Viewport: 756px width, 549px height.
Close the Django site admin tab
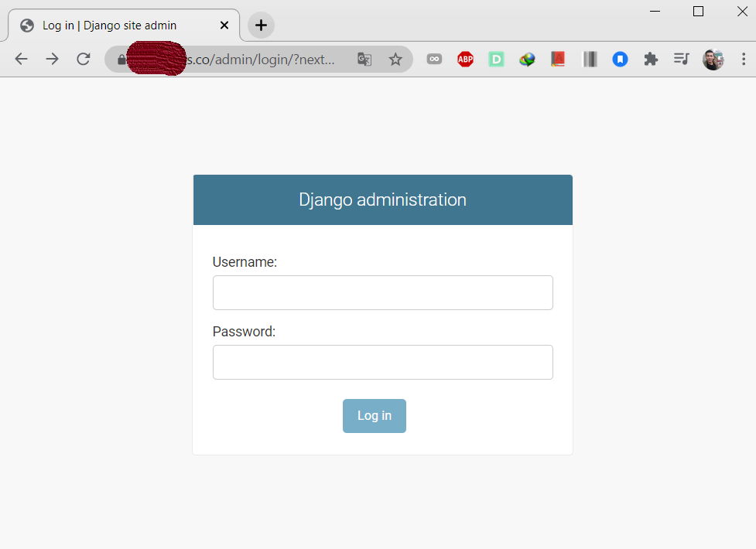[224, 25]
